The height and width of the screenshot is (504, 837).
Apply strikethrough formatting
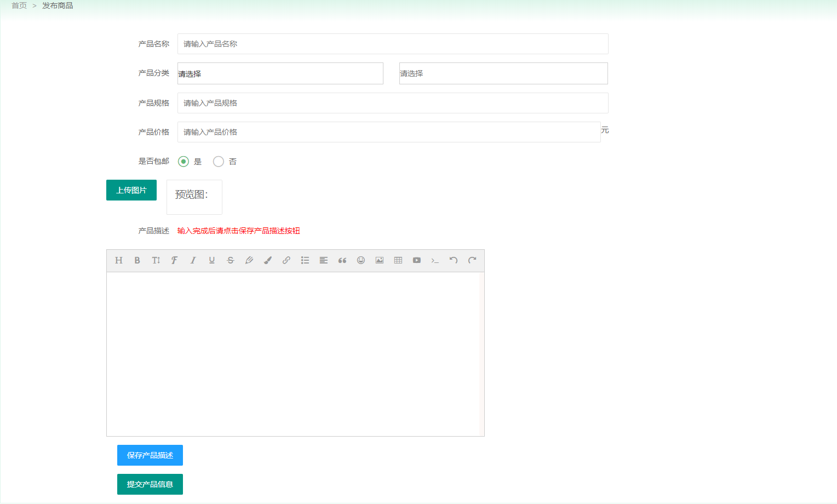pos(231,260)
